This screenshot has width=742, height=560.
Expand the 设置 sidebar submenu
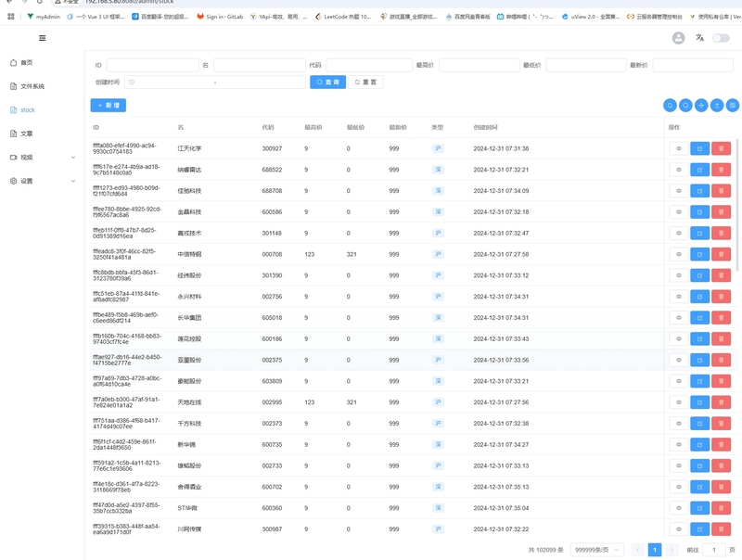42,181
